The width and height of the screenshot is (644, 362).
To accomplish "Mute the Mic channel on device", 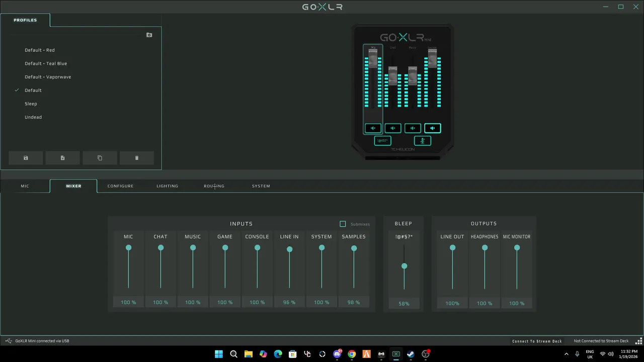I will 373,128.
